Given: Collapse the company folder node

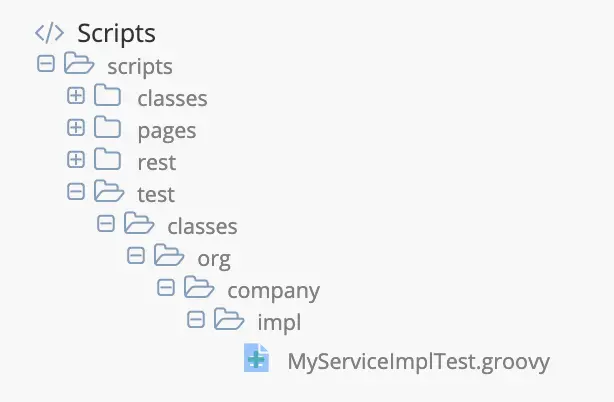Looking at the screenshot, I should click(166, 288).
